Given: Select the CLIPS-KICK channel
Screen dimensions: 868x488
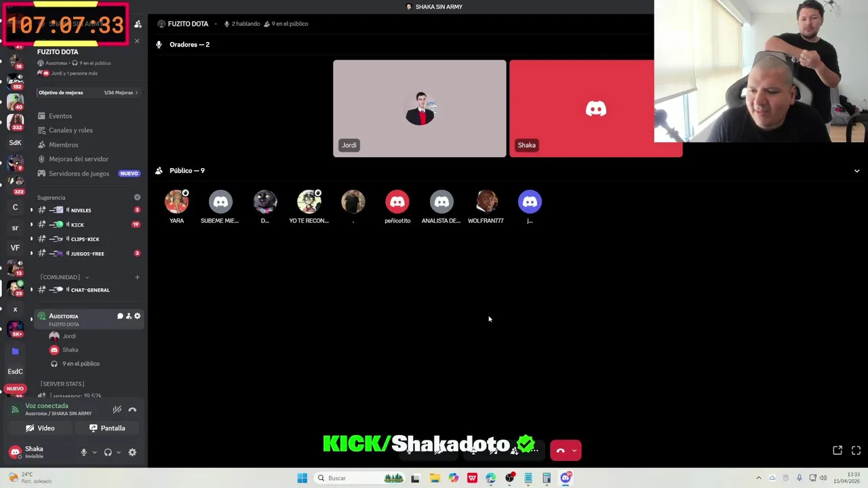Looking at the screenshot, I should (88, 239).
